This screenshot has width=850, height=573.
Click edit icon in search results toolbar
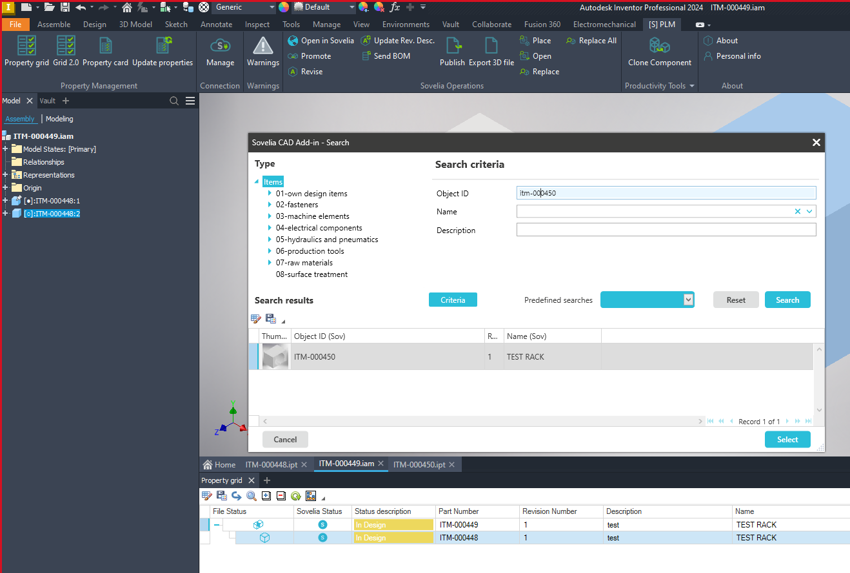coord(256,319)
